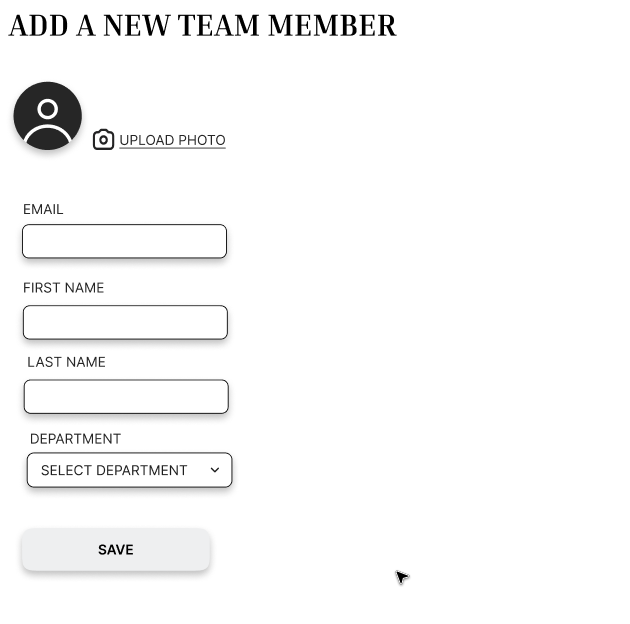Click the camera icon beside Upload Photo
630x624 pixels.
coord(103,140)
